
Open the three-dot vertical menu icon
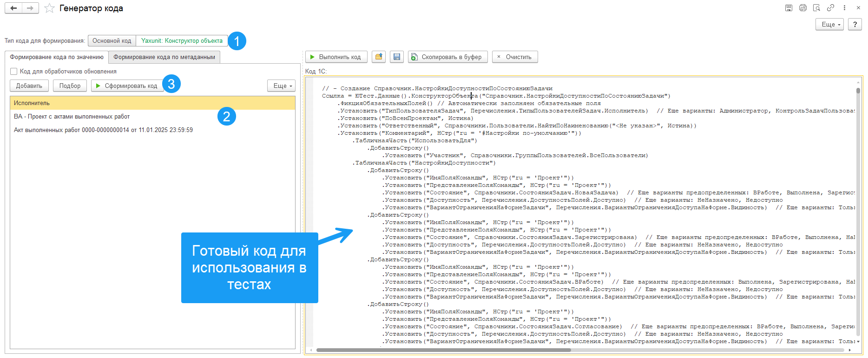pyautogui.click(x=844, y=8)
